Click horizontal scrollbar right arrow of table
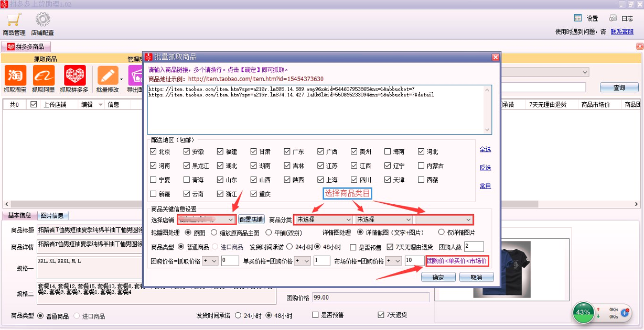Image resolution: width=644 pixels, height=330 pixels. [636, 205]
